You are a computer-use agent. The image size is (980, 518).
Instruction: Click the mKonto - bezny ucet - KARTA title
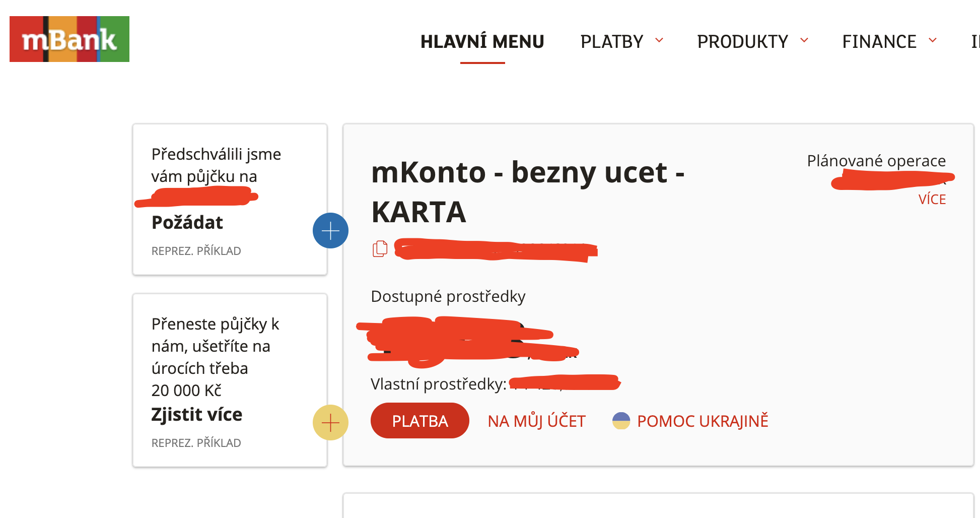(527, 191)
